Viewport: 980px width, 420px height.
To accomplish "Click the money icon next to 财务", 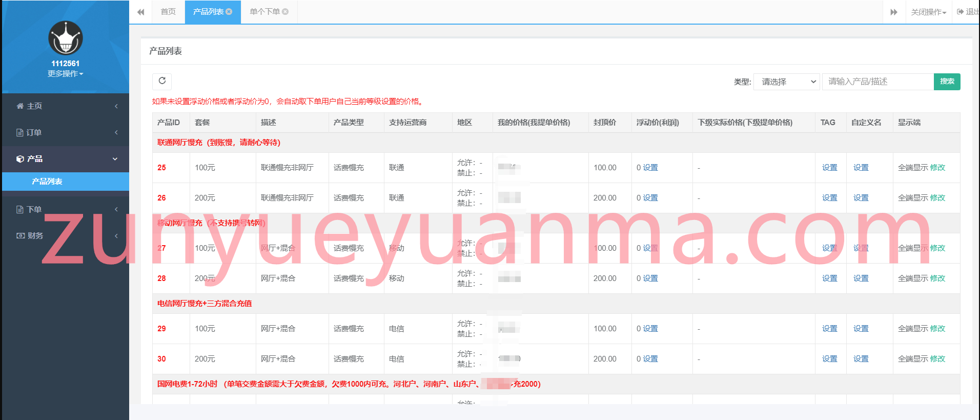I will click(x=21, y=235).
